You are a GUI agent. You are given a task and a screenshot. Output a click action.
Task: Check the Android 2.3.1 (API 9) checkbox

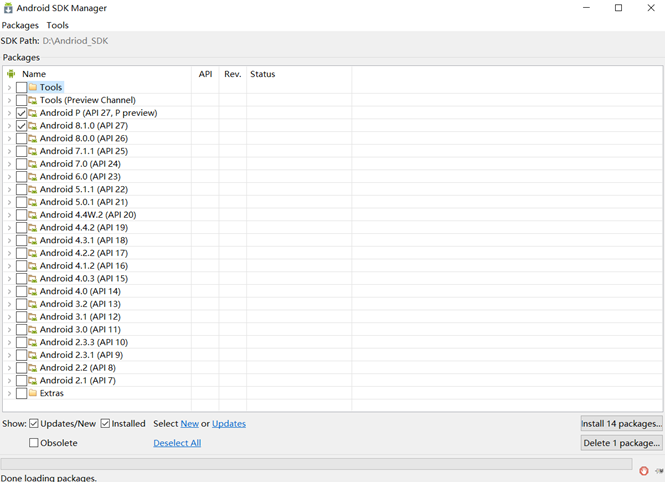pos(22,355)
